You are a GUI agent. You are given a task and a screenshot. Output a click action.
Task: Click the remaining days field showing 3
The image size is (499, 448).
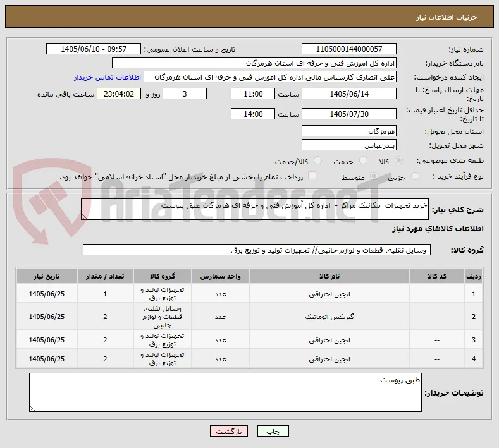185,94
